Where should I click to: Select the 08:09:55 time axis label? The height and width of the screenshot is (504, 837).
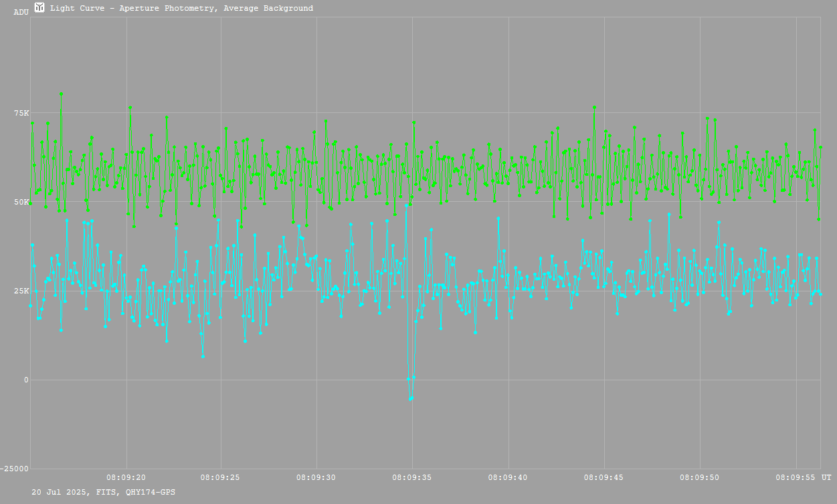[795, 478]
